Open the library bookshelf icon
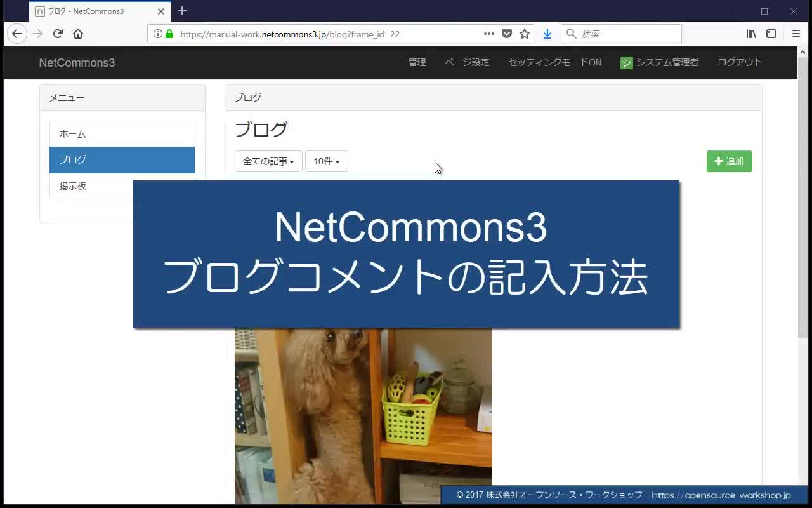 tap(751, 34)
